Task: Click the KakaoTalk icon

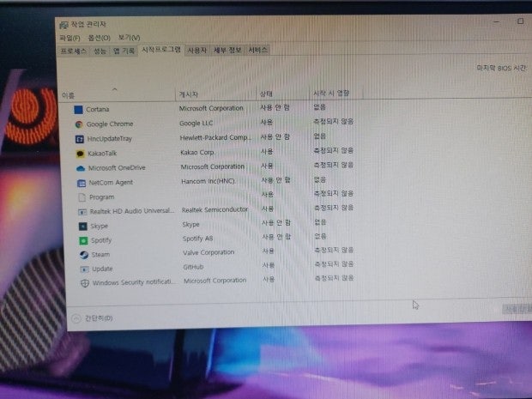Action: point(80,154)
